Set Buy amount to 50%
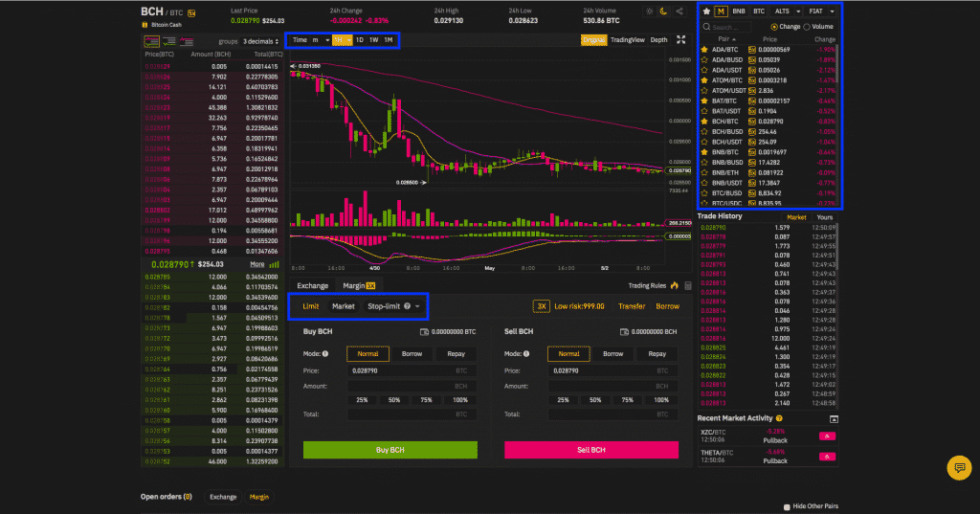This screenshot has width=980, height=514. (x=393, y=400)
